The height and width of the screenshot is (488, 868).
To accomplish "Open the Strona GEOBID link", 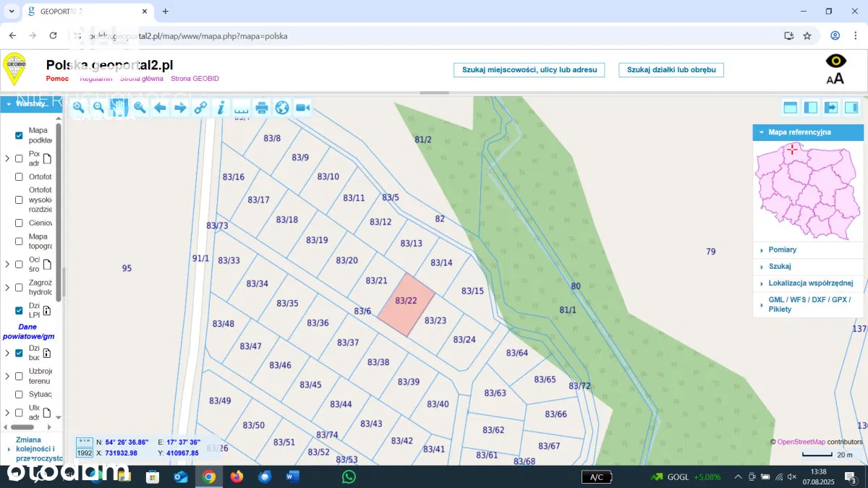I will pos(195,79).
